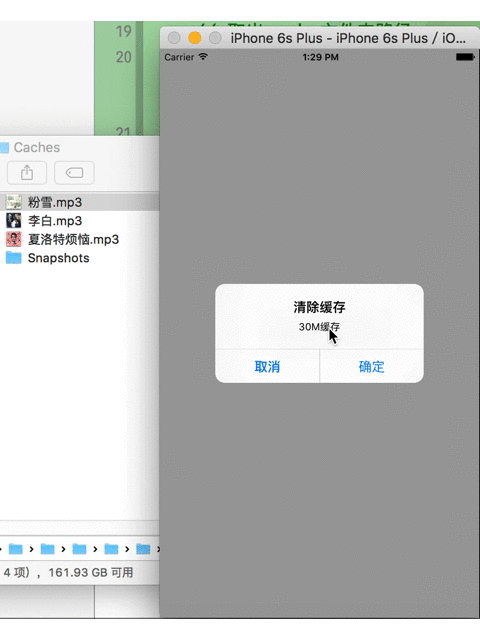Confirm cache clearing with 确定
480x640 pixels.
coord(371,366)
